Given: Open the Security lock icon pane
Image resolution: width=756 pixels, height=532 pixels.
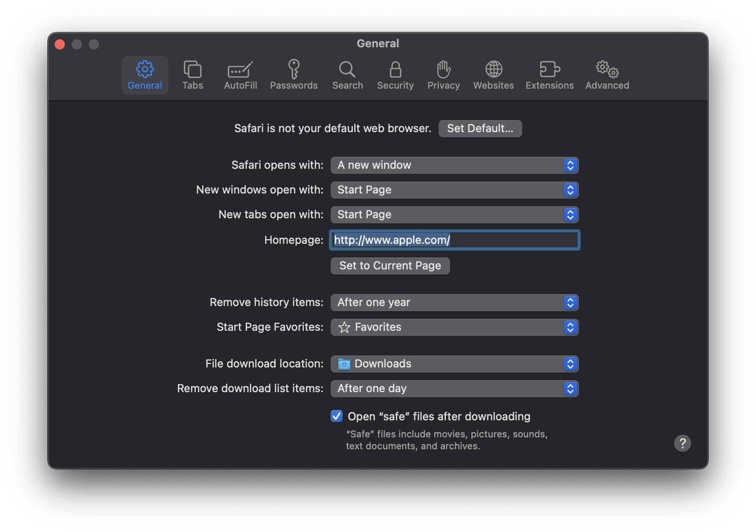Looking at the screenshot, I should [395, 75].
